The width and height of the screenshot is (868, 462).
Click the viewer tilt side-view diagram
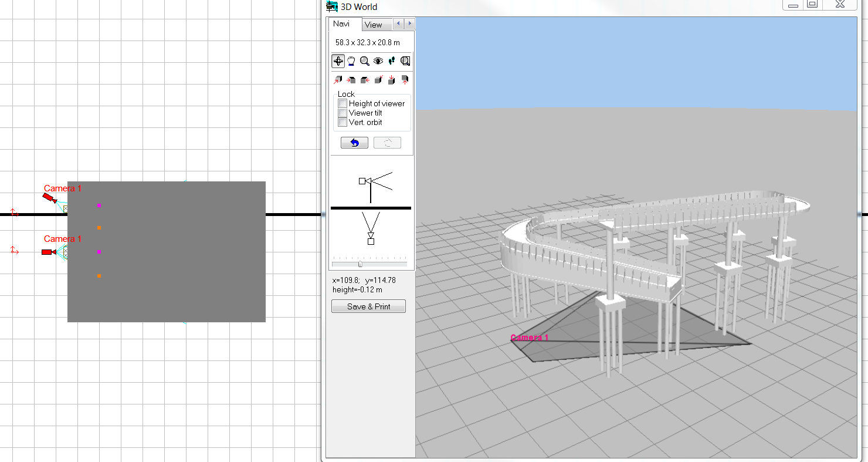(375, 187)
